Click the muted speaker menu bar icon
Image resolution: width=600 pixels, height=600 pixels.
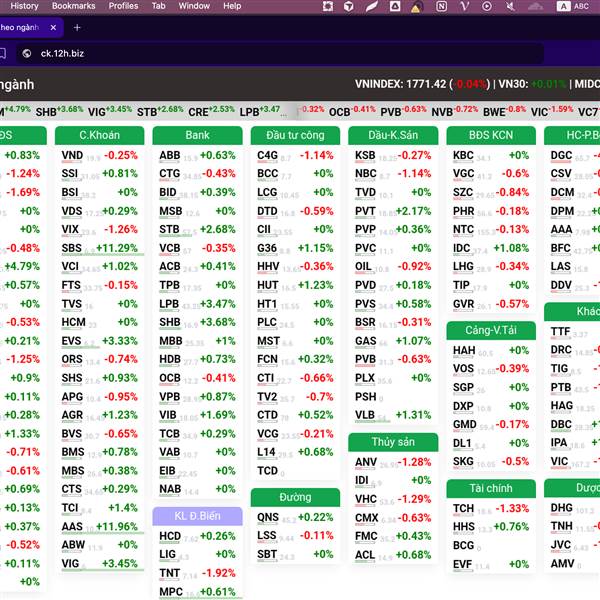510,6
